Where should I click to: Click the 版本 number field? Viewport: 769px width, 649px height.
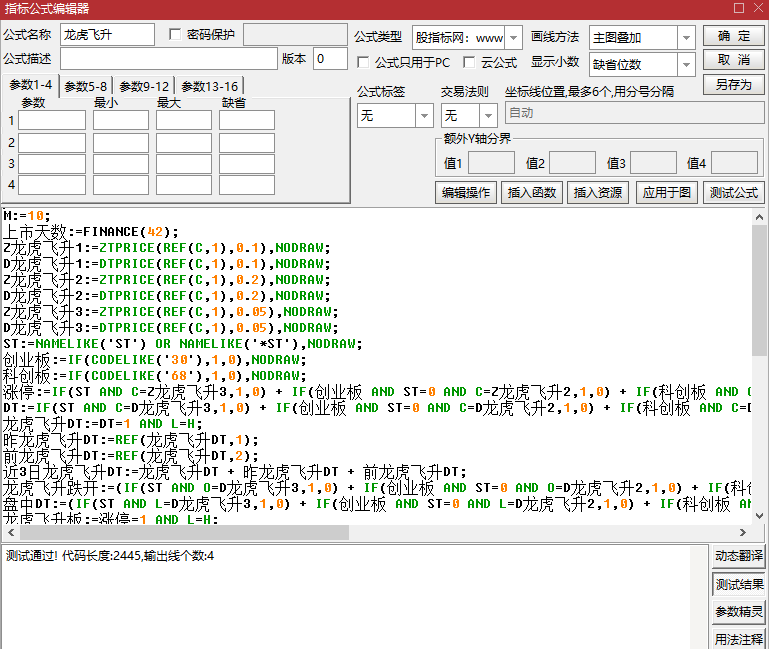(330, 59)
